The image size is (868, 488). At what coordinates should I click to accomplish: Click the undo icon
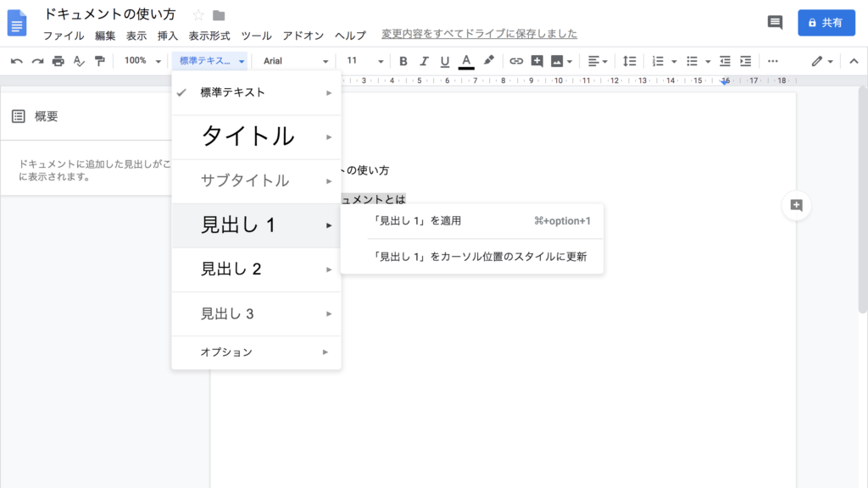17,61
